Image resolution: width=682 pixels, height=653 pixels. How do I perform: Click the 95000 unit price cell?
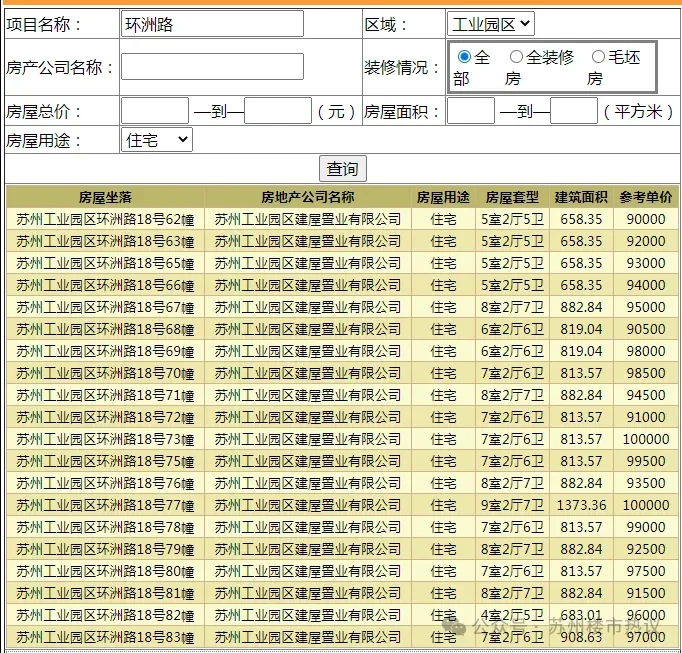pyautogui.click(x=646, y=307)
